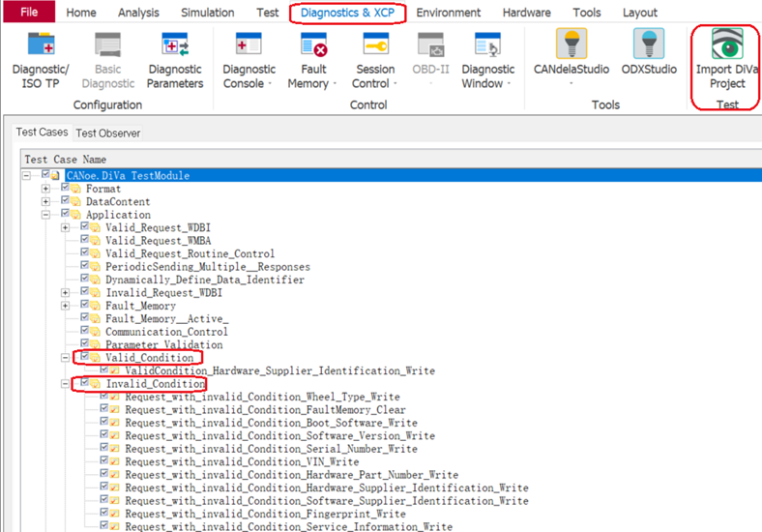Screen dimensions: 762x532
Task: Click the Diagnostic Parameters icon
Action: pos(175,59)
